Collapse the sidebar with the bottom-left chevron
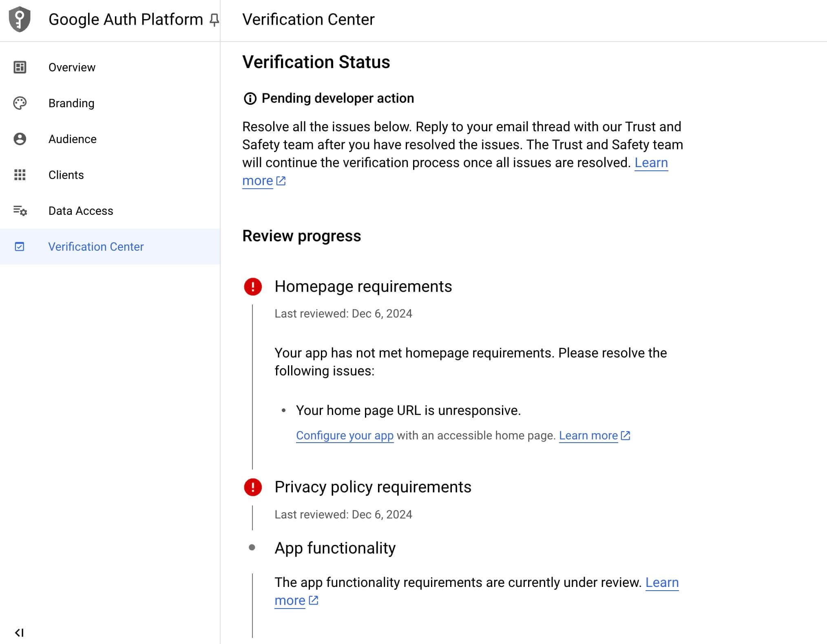 pyautogui.click(x=20, y=633)
